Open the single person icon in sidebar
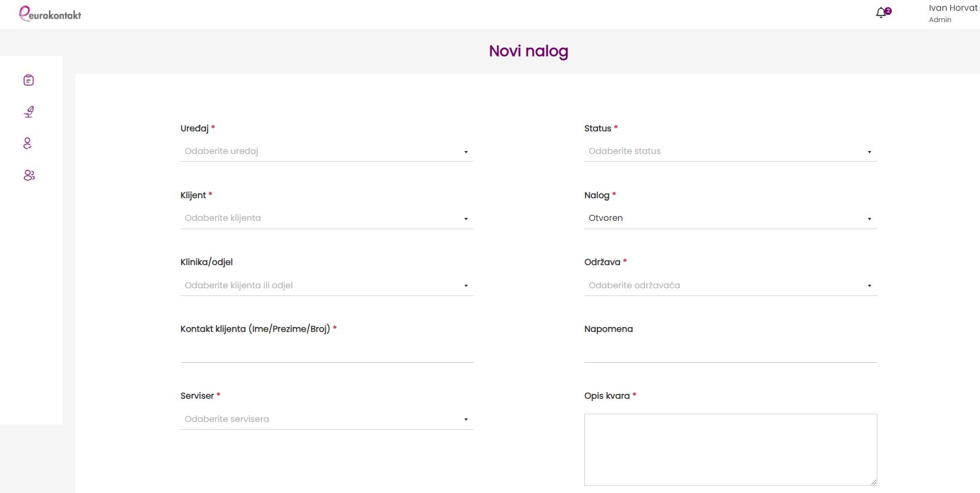 click(27, 143)
